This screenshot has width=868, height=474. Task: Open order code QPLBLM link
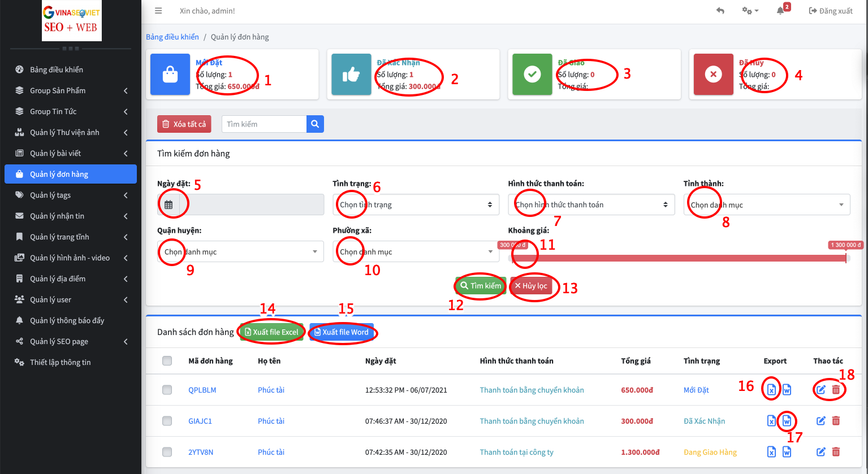coord(202,390)
